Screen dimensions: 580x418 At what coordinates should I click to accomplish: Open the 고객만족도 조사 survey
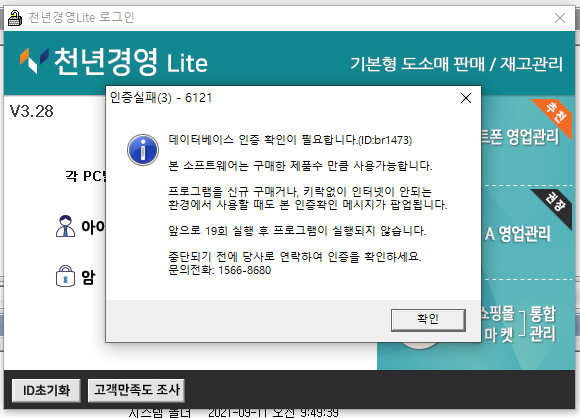(136, 390)
